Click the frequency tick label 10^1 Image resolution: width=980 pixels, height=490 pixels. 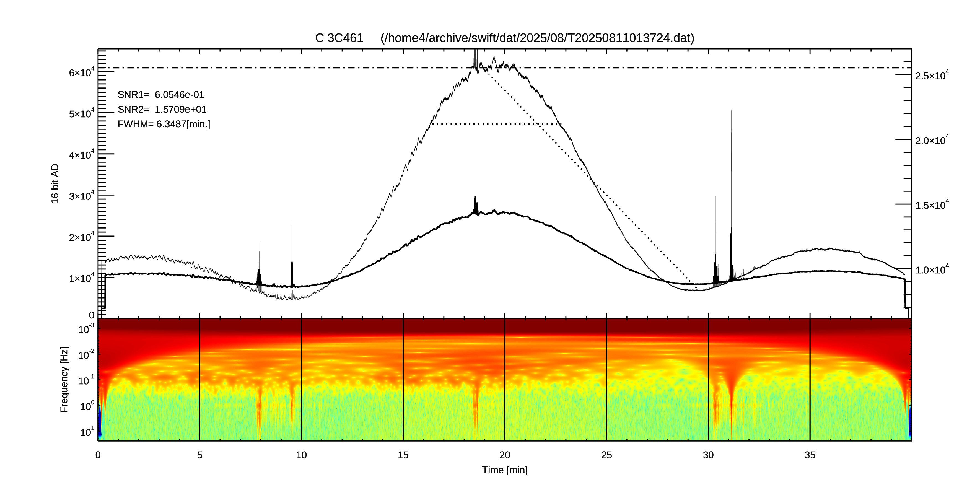(x=87, y=431)
